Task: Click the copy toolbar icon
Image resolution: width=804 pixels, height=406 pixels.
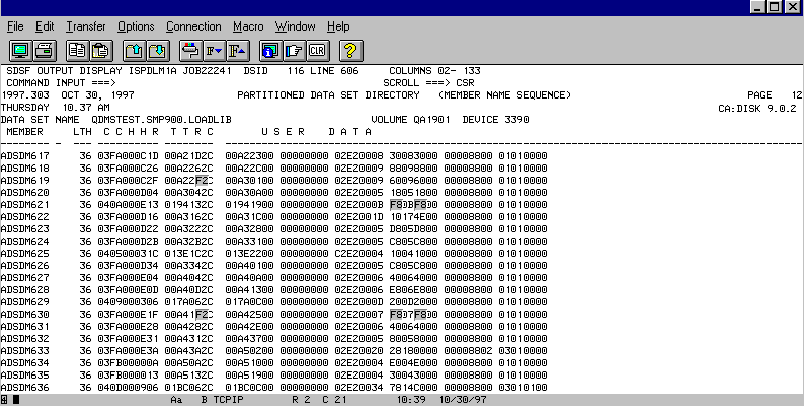Action: coord(77,51)
